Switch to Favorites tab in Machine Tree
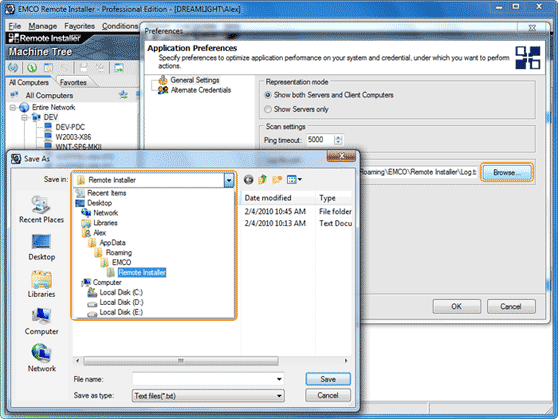The image size is (558, 419). coord(73,82)
